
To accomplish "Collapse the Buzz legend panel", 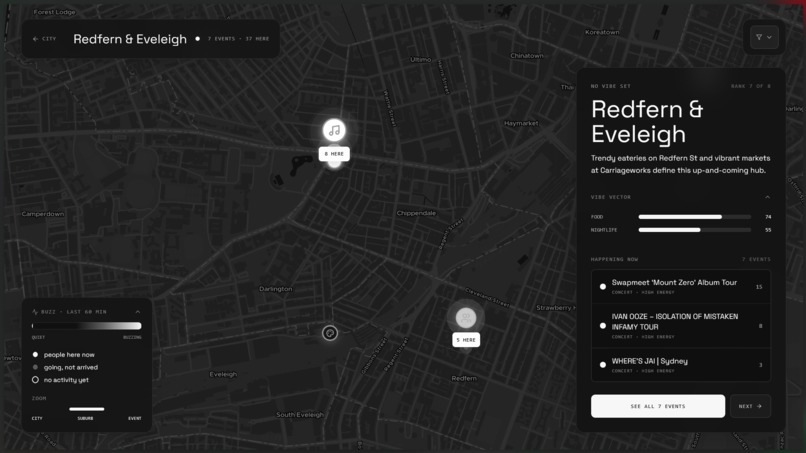I will pos(138,312).
